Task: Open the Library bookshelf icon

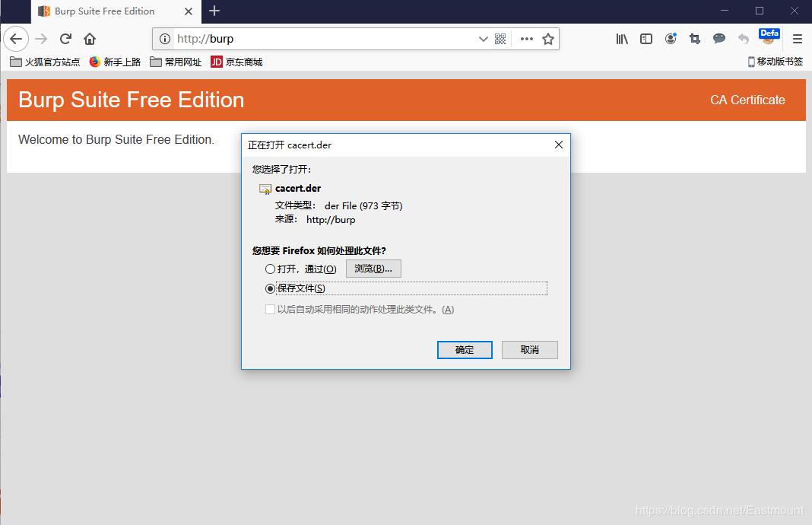Action: 622,39
